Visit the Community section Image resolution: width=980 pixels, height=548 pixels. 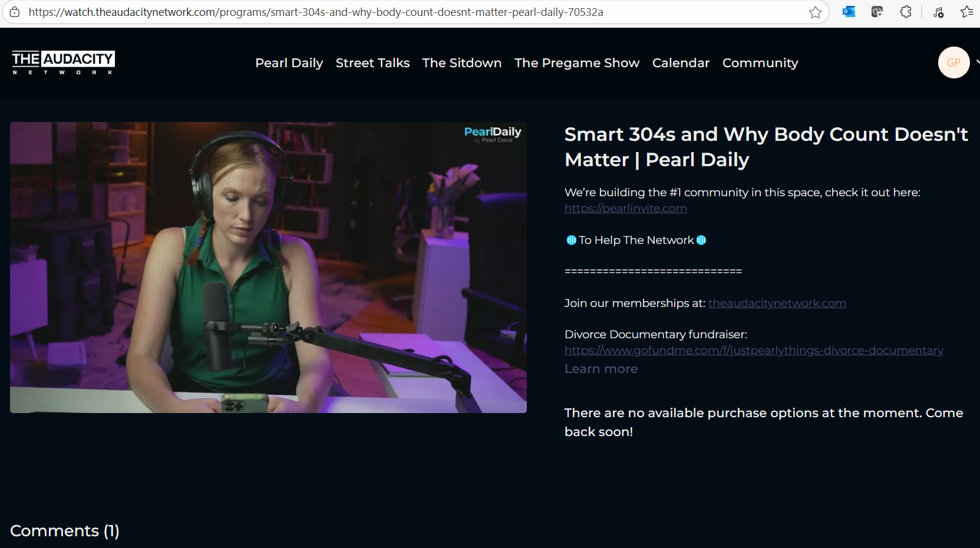click(x=760, y=63)
